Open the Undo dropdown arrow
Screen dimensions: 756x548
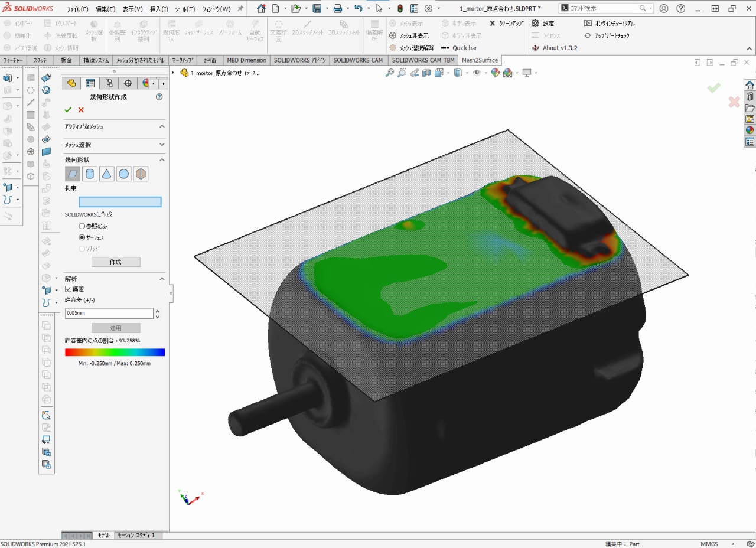pos(367,9)
